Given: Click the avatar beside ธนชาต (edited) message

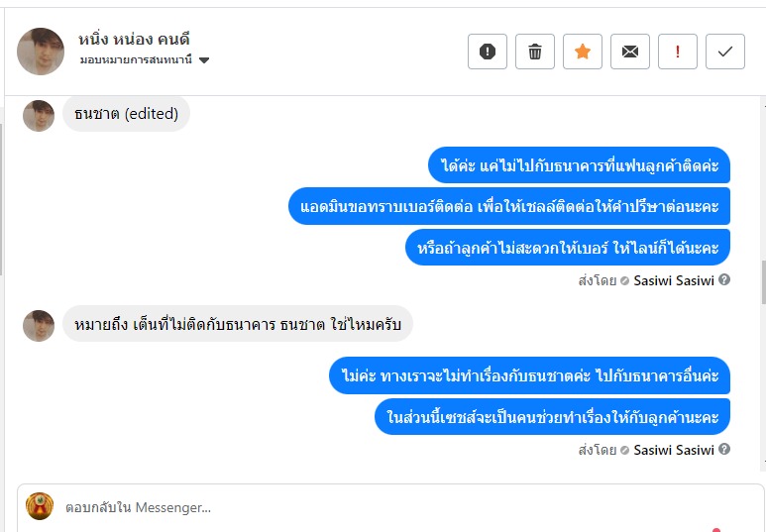Looking at the screenshot, I should point(39,116).
